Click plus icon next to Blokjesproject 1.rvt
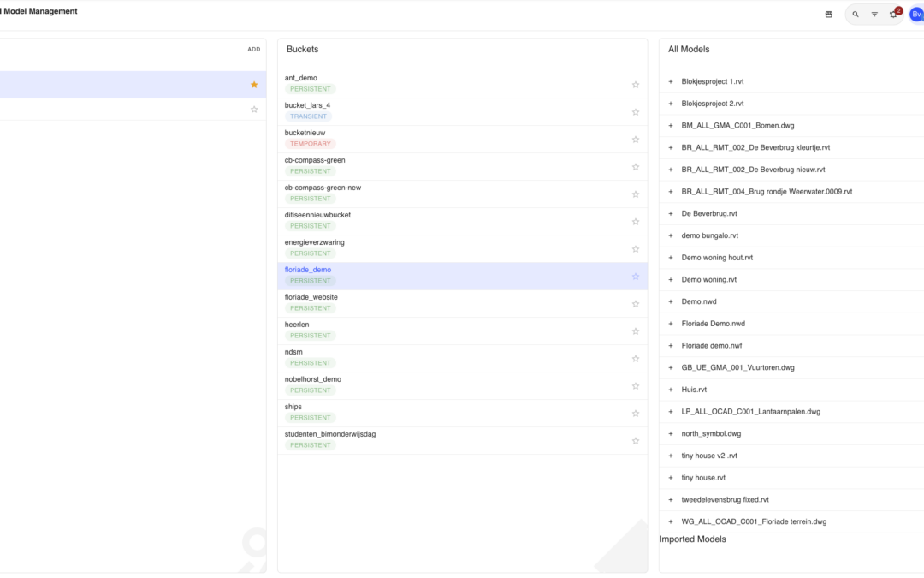 tap(671, 81)
